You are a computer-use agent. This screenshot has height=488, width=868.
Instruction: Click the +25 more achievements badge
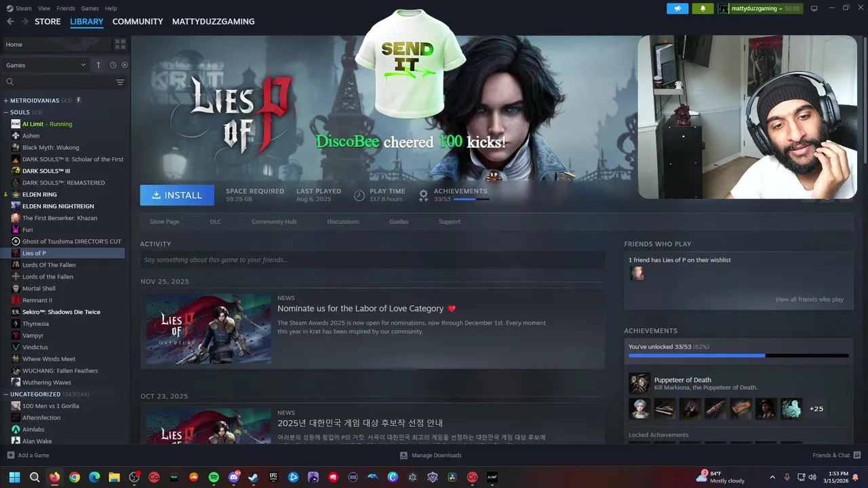click(x=816, y=409)
